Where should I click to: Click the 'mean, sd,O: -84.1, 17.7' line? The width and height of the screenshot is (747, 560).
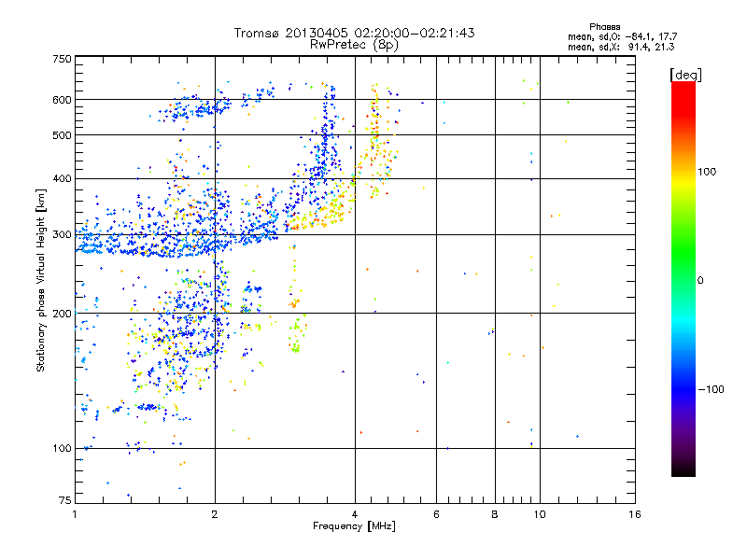(622, 36)
